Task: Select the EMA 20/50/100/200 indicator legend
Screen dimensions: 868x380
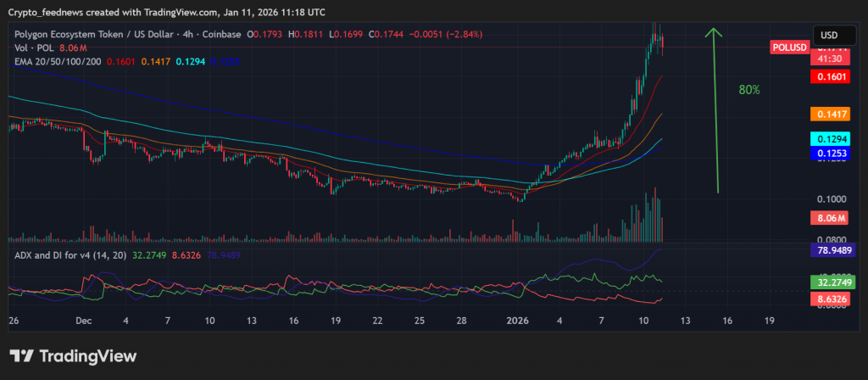Action: pos(58,61)
